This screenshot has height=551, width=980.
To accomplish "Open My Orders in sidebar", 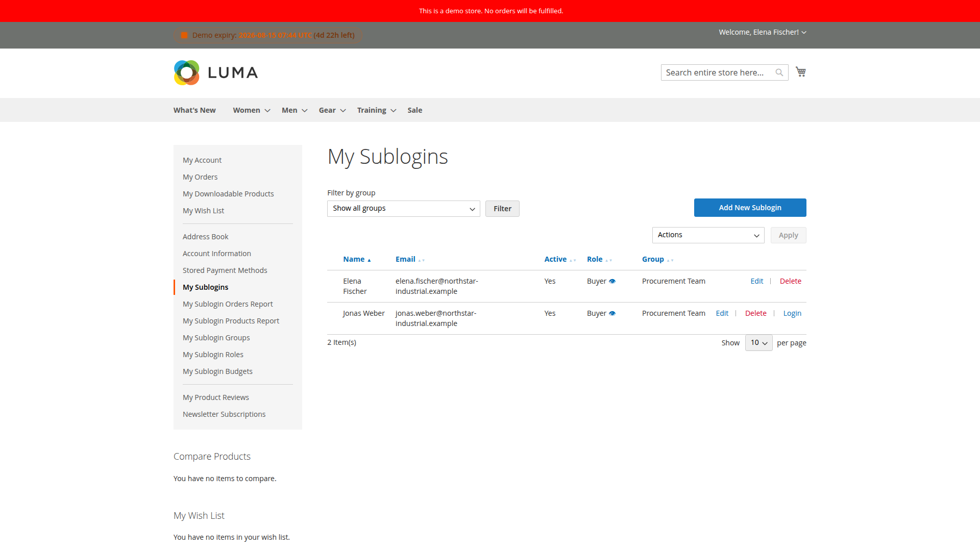I will click(x=200, y=177).
